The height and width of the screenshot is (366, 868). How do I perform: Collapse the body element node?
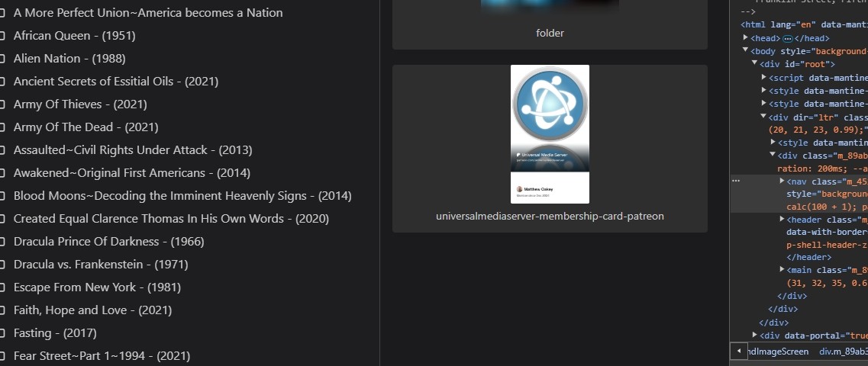coord(746,50)
